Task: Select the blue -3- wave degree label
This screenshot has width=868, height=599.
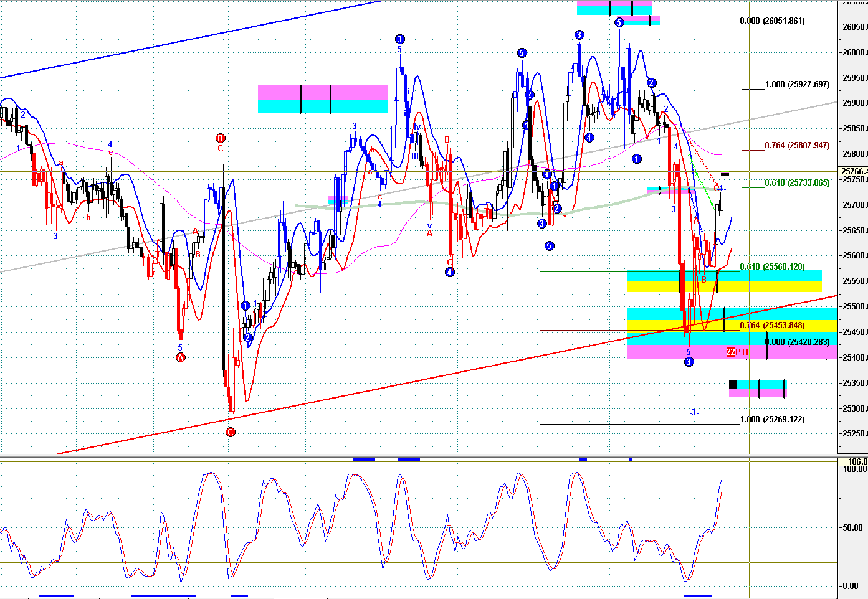Action: coord(694,413)
